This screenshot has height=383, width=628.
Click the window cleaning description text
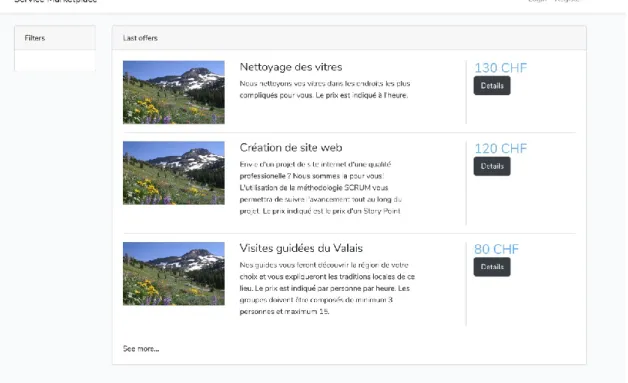(x=325, y=89)
